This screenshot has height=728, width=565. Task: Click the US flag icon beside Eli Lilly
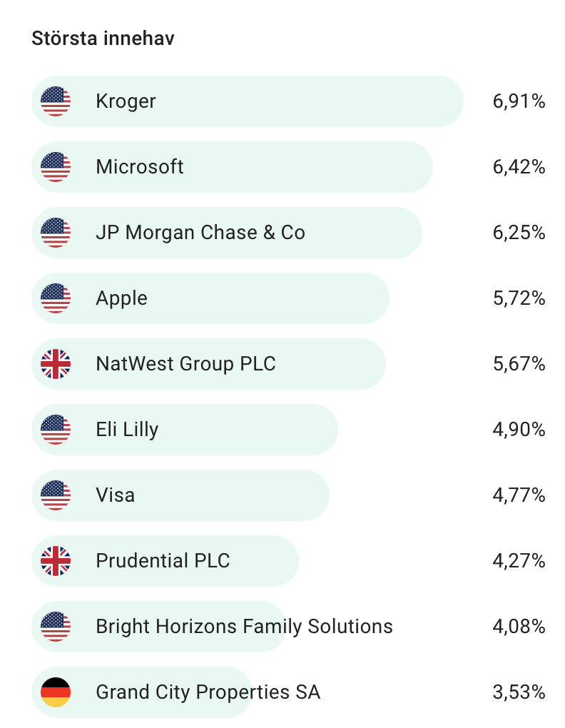(56, 430)
